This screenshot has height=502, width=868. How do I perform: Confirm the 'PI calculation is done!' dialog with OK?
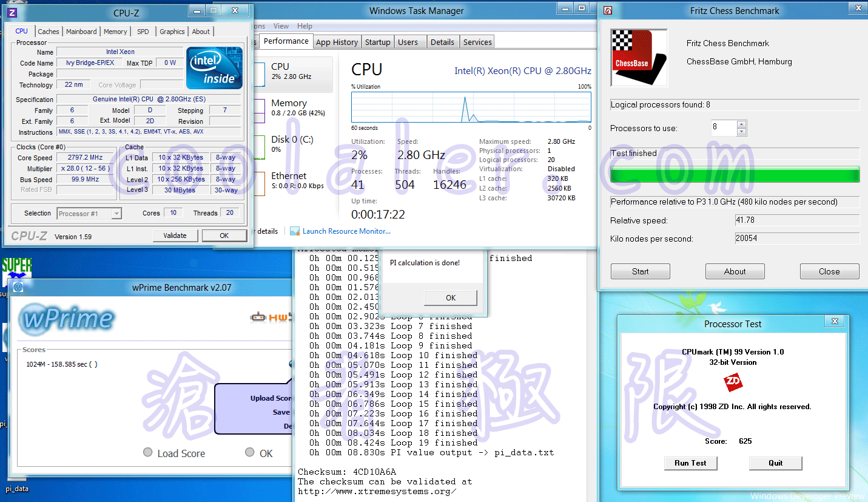coord(451,297)
